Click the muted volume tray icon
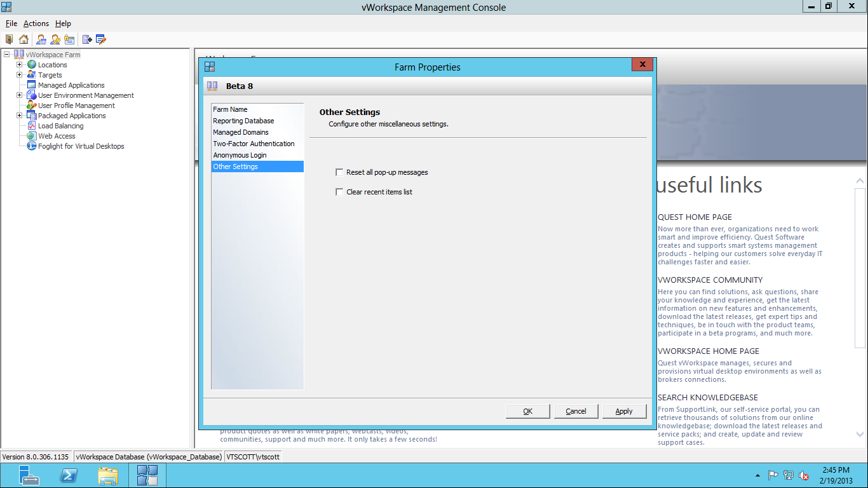This screenshot has width=868, height=488. (x=804, y=475)
